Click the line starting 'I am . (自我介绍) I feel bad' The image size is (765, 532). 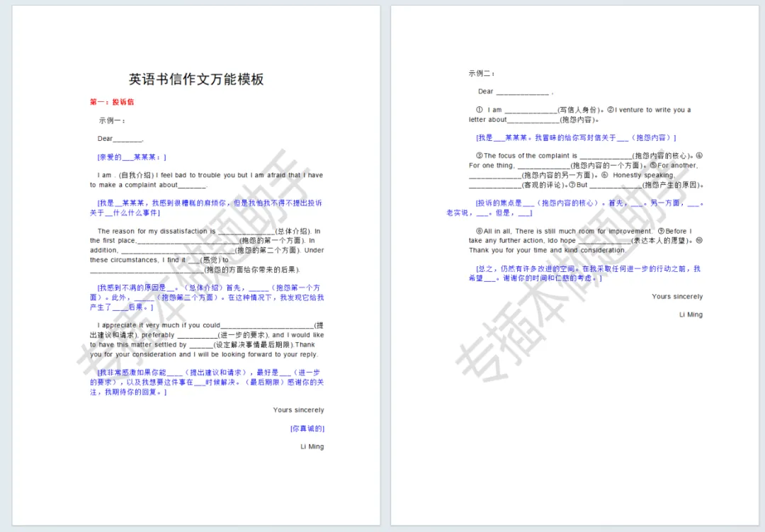pyautogui.click(x=210, y=175)
